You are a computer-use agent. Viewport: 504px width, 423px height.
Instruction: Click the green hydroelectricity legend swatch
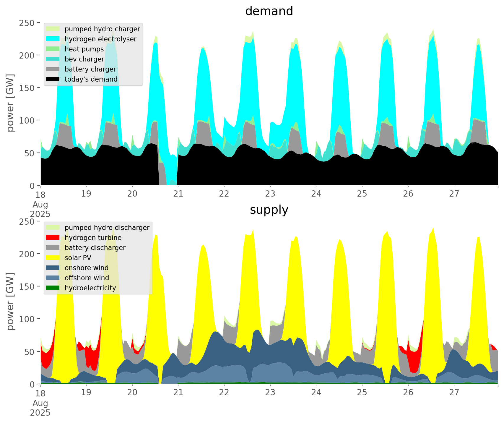pos(53,288)
